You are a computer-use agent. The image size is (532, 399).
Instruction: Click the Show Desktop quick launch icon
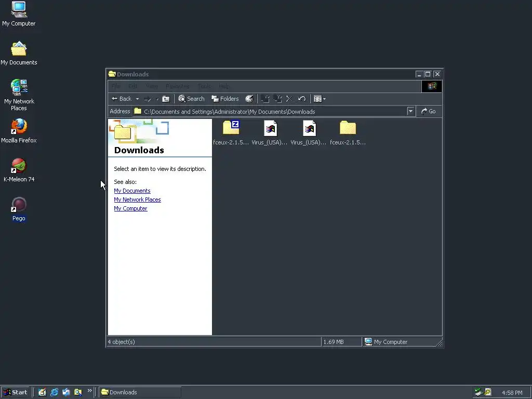pos(42,392)
